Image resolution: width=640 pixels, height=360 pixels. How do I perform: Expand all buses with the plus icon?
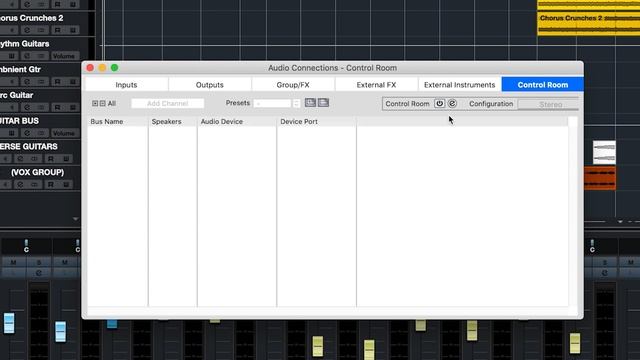[x=95, y=103]
